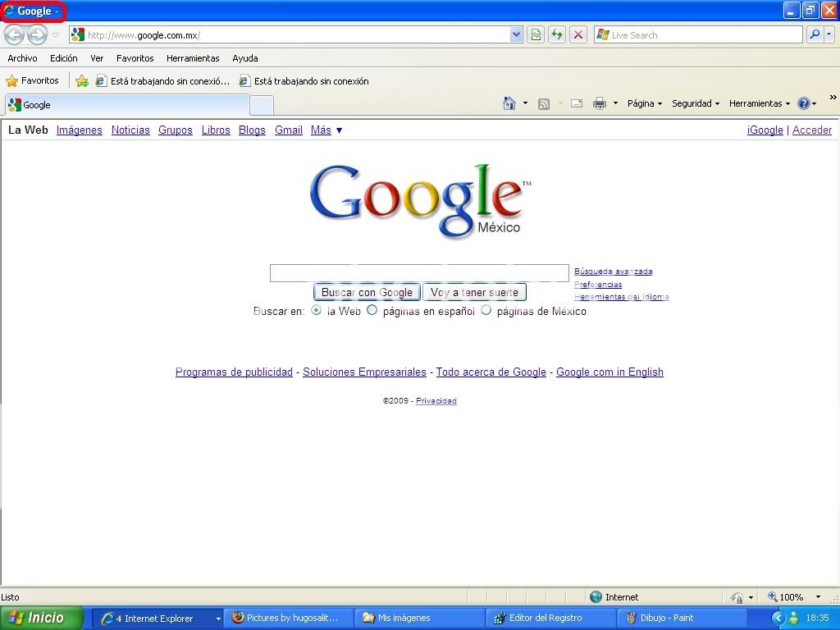Open the Herramientas command bar dropdown
Screen dimensions: 840x630
point(759,103)
